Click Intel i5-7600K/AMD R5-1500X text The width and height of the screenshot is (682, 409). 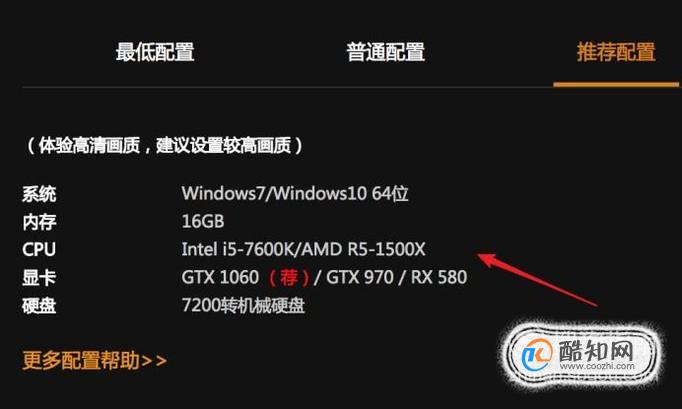303,249
